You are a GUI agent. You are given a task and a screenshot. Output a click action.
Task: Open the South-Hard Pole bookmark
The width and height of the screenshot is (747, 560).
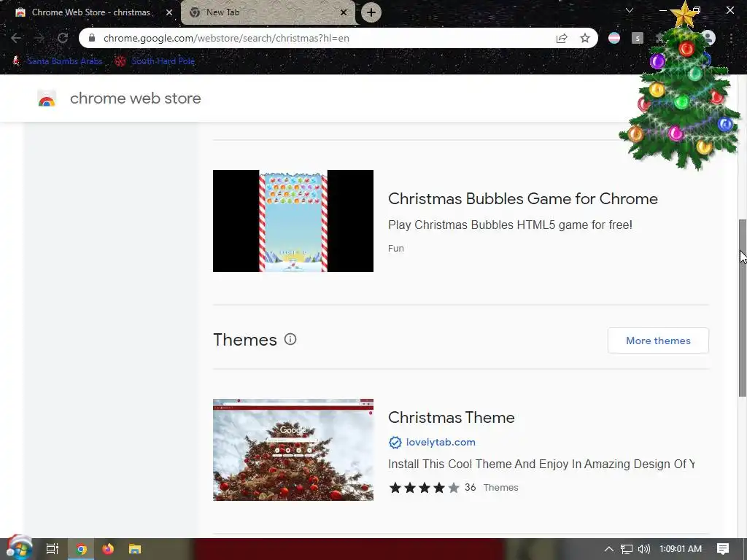[x=155, y=61]
